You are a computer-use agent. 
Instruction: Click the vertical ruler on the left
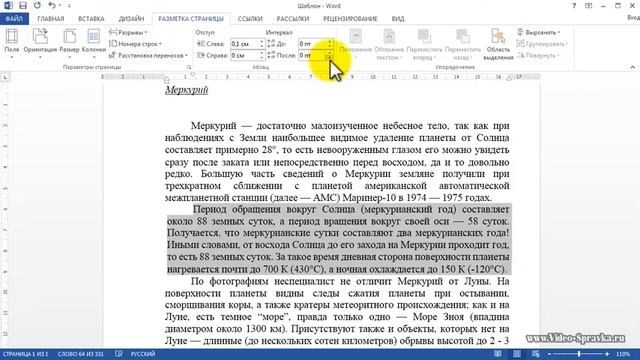[x=5, y=216]
